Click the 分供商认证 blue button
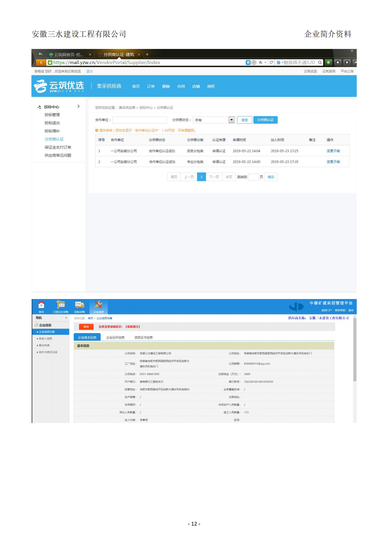 click(x=265, y=120)
